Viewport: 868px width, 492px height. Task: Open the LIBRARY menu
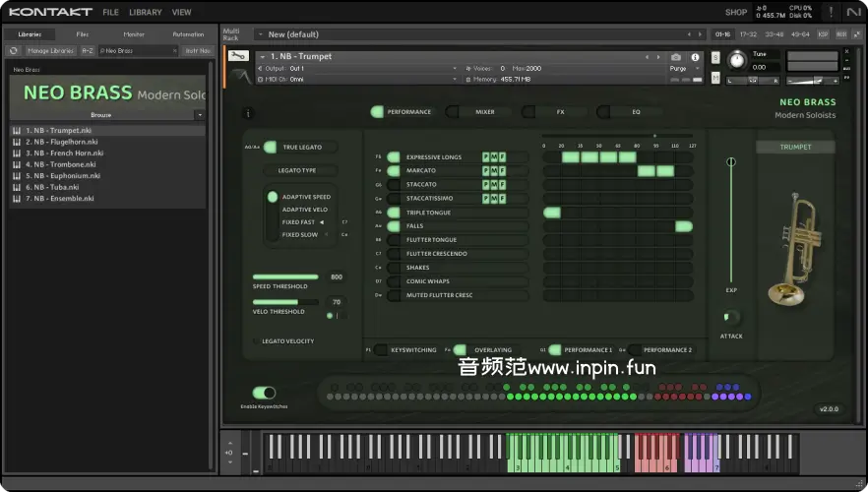145,12
